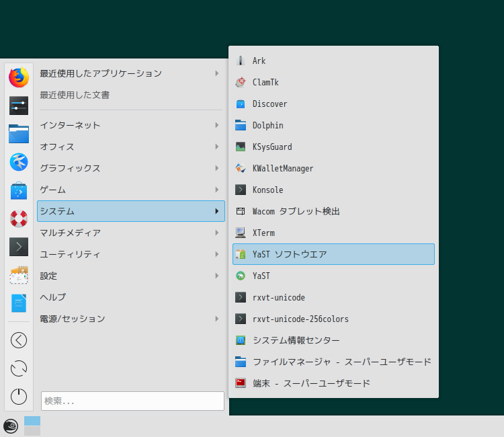Expand the ゲーム submenu arrow
Viewport: 504px width, 437px height.
coord(217,190)
